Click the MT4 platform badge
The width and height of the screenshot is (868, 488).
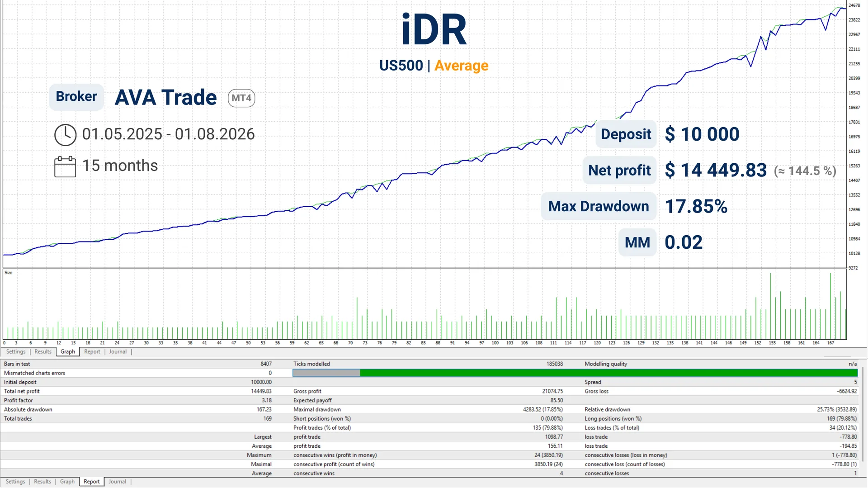click(241, 98)
